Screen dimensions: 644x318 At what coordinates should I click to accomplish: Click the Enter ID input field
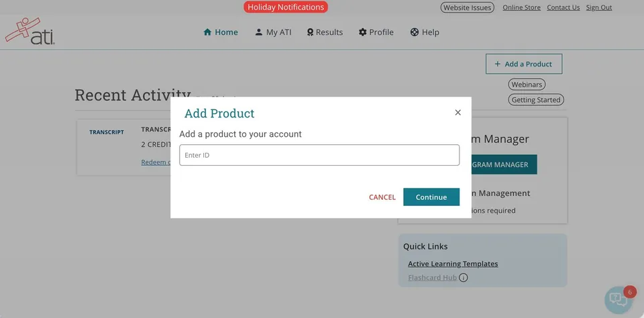click(319, 155)
